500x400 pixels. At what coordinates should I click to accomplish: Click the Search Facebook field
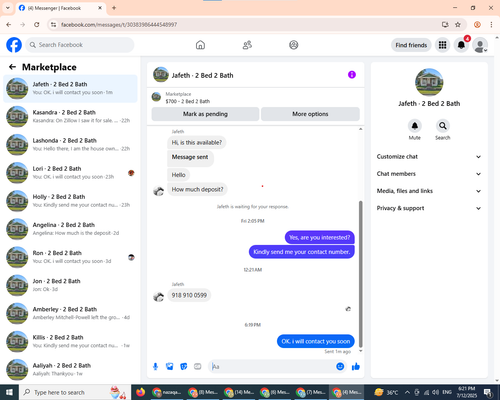pos(80,45)
